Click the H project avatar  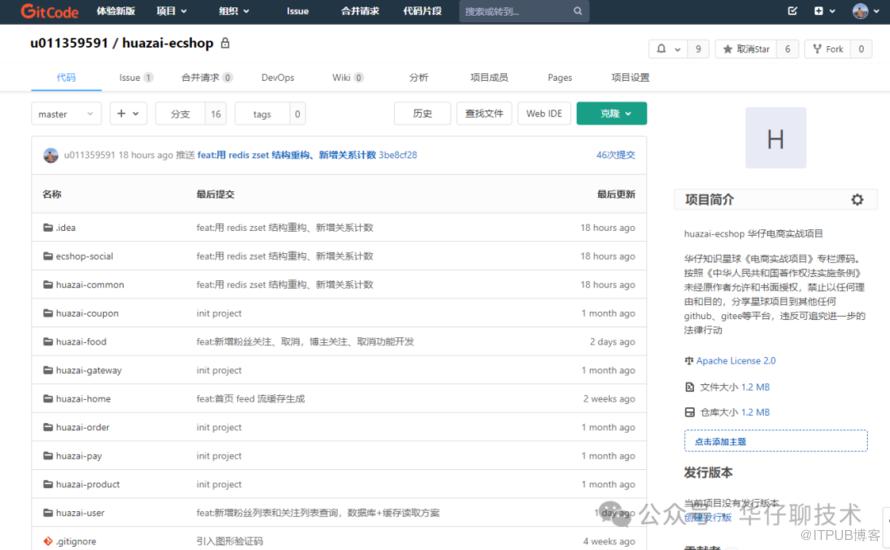pyautogui.click(x=775, y=138)
